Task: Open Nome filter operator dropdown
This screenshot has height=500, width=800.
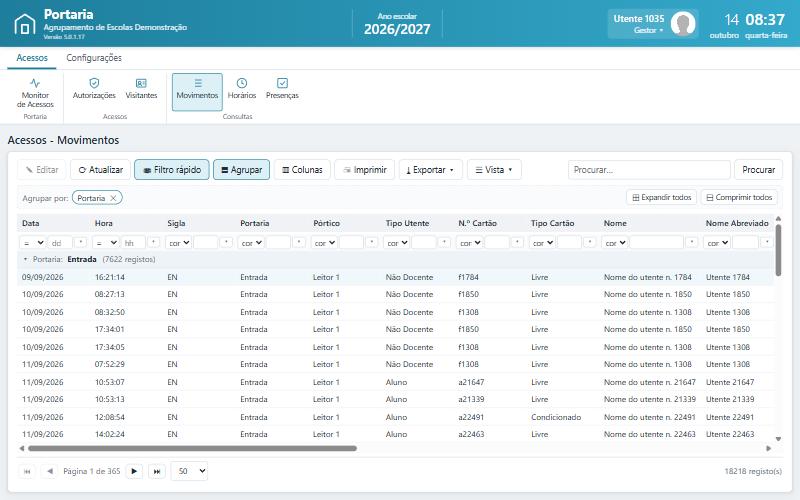Action: click(615, 243)
